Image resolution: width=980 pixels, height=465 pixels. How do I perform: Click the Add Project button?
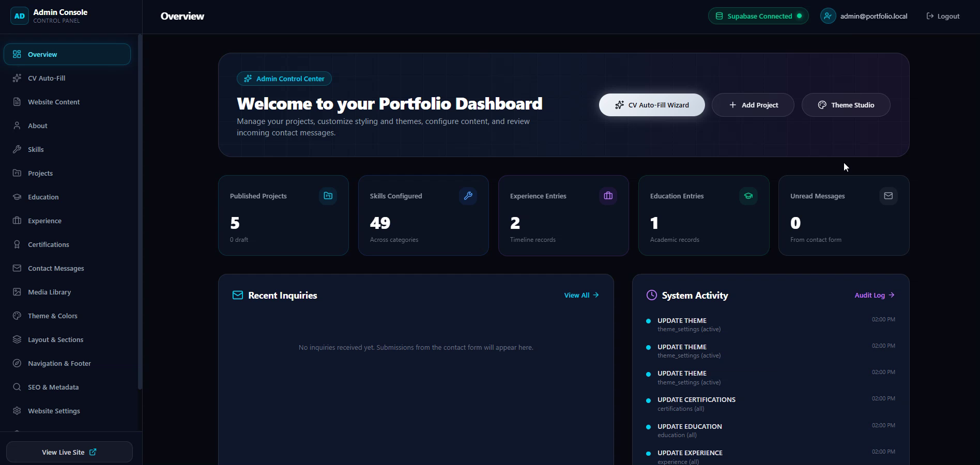coord(753,105)
